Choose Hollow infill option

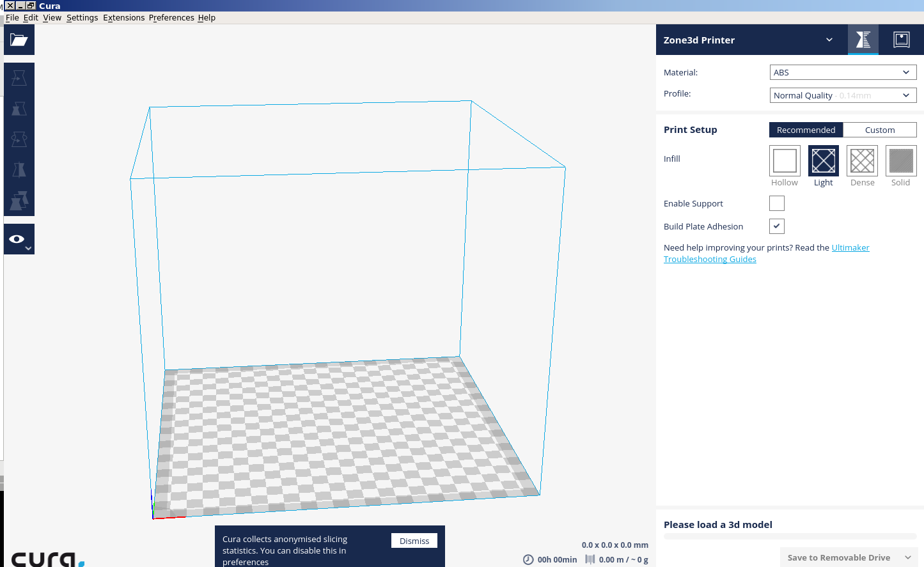click(785, 160)
